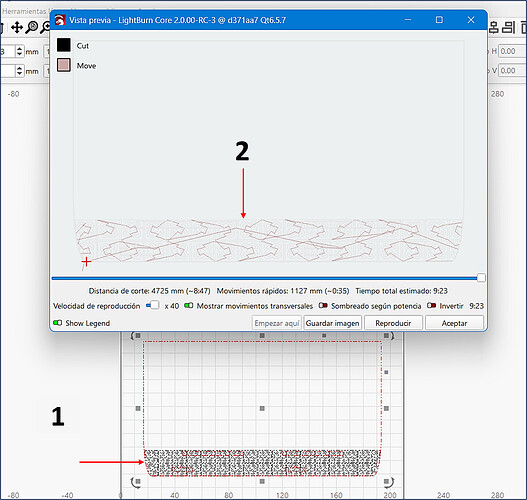Toggle Mostrar movimientos transversales switch
Image resolution: width=527 pixels, height=500 pixels.
coord(189,305)
